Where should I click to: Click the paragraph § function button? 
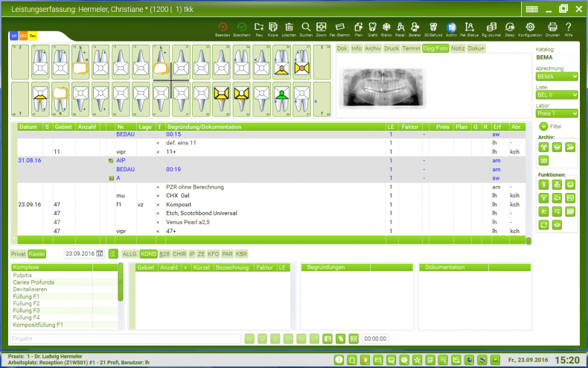pos(544,185)
